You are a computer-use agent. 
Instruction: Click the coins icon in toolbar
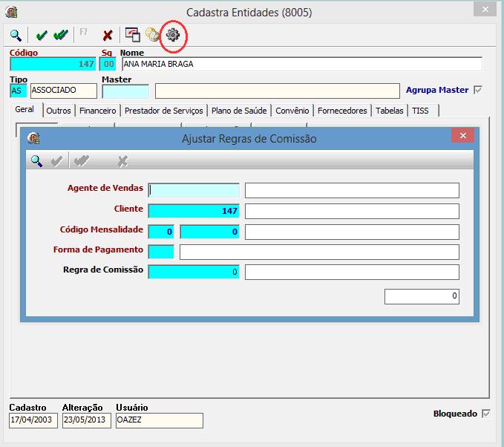coord(152,35)
